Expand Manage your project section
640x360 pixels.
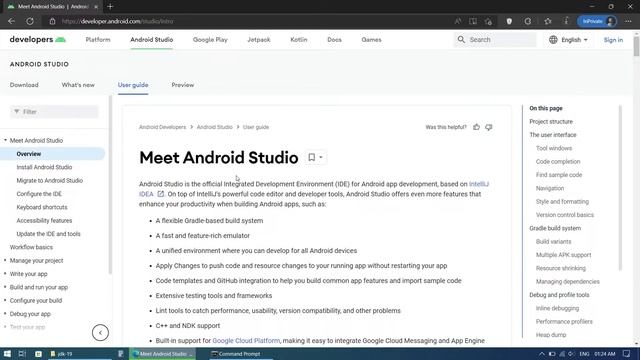pos(5,260)
